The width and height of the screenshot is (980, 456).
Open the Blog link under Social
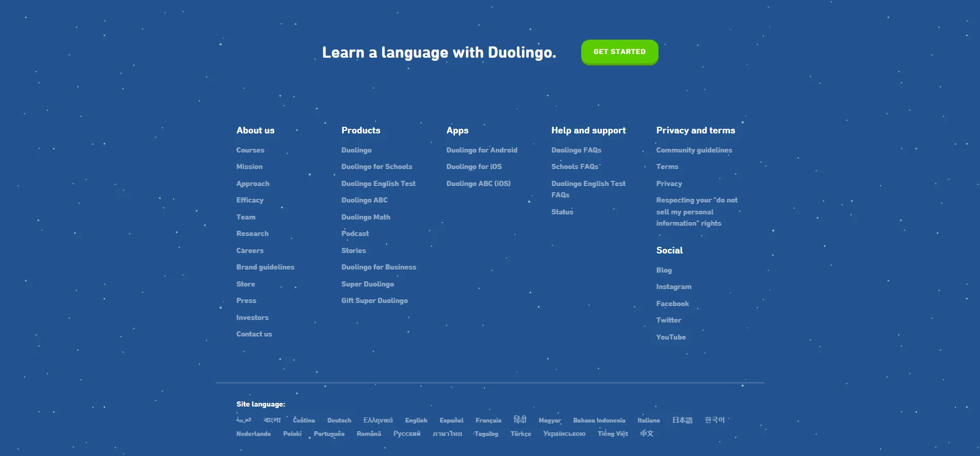pos(664,270)
